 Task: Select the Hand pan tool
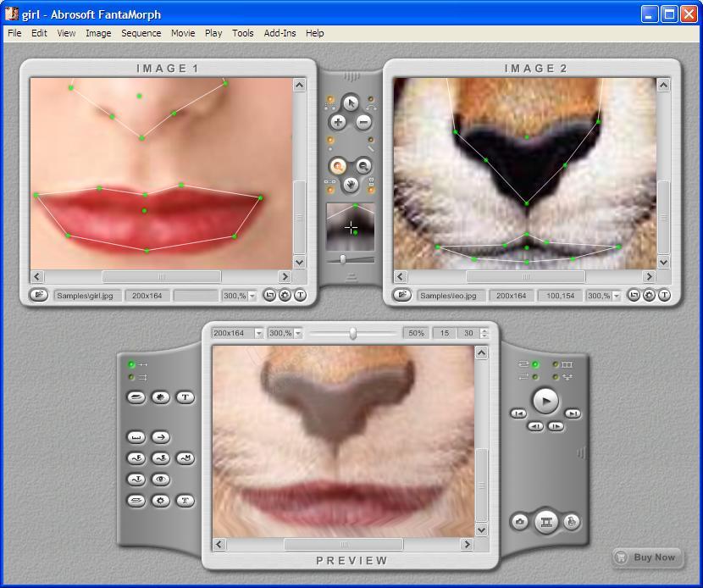[351, 184]
